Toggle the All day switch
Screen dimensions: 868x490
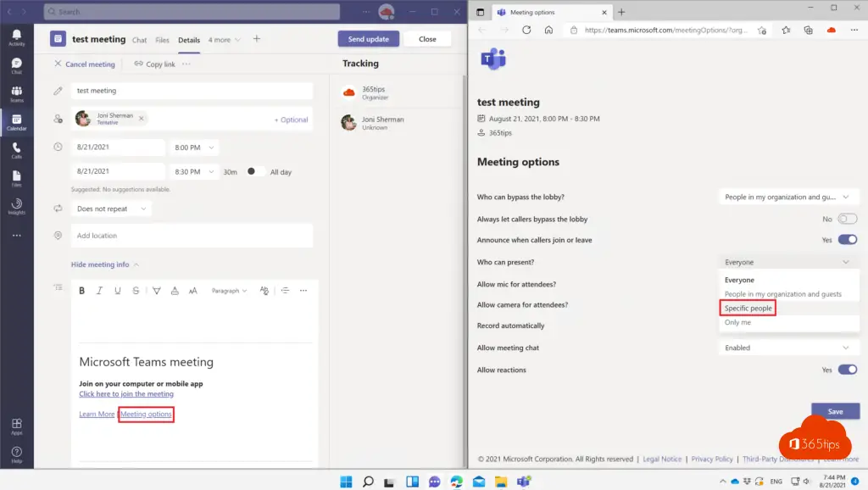(255, 172)
